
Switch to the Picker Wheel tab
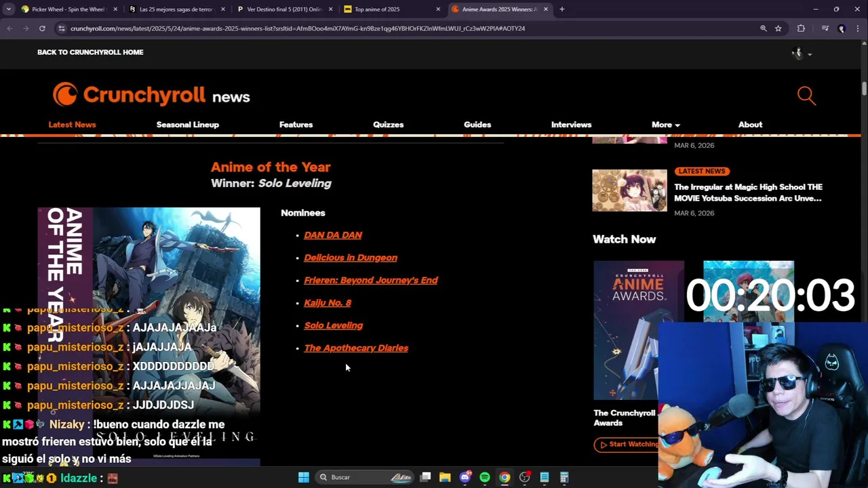point(68,9)
